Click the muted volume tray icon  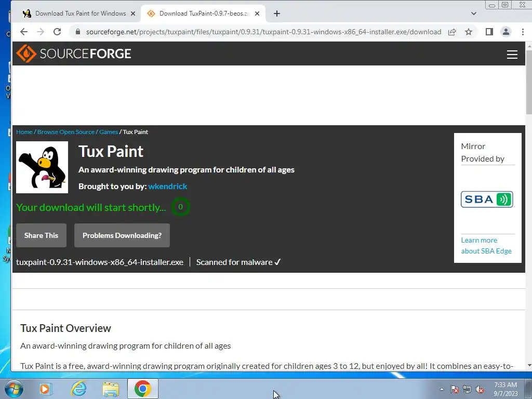click(480, 390)
